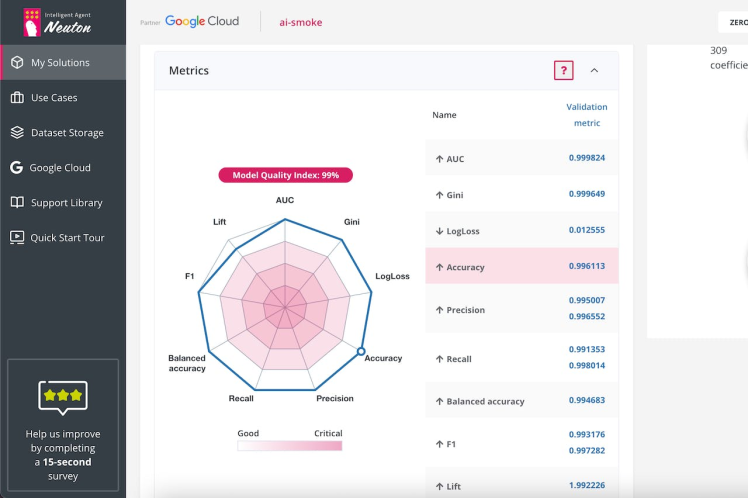Click the three-star survey chat icon

[63, 397]
